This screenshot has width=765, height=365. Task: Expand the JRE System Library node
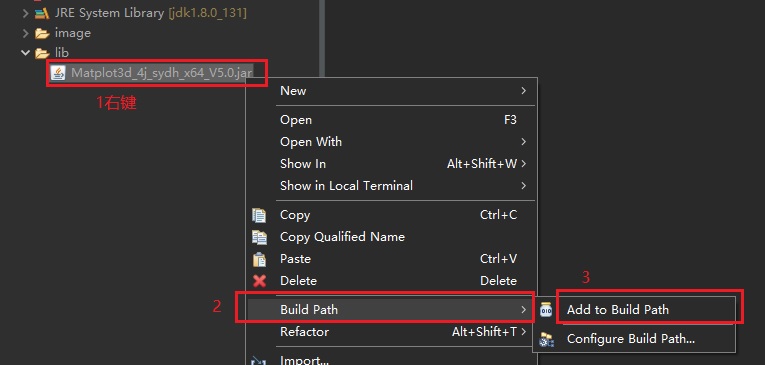tap(25, 13)
